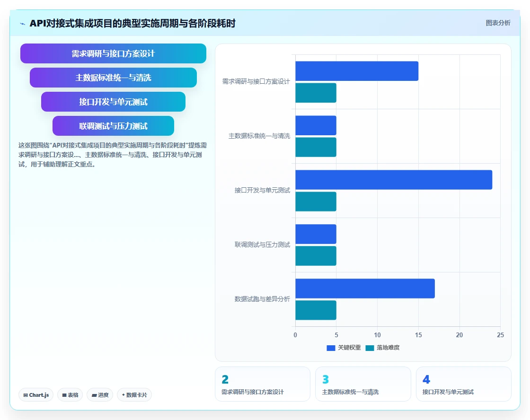The width and height of the screenshot is (530, 420).
Task: Click y-axis label 主数据标准统一与清洗
Action: point(259,136)
